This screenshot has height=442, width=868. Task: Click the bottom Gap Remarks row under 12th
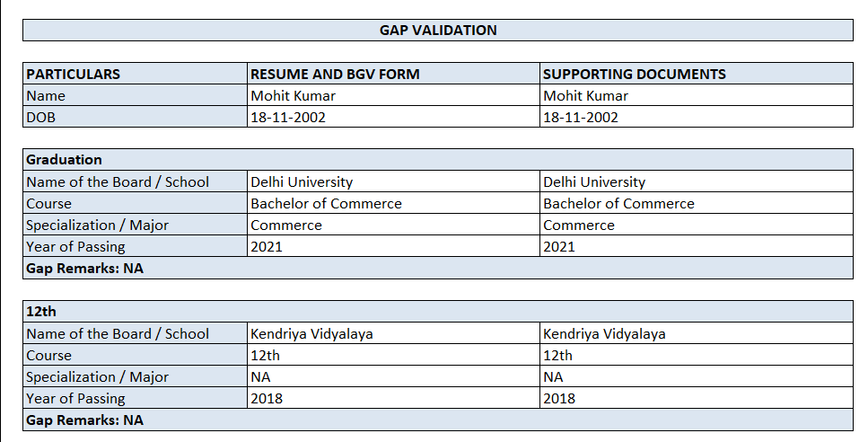[x=85, y=420]
